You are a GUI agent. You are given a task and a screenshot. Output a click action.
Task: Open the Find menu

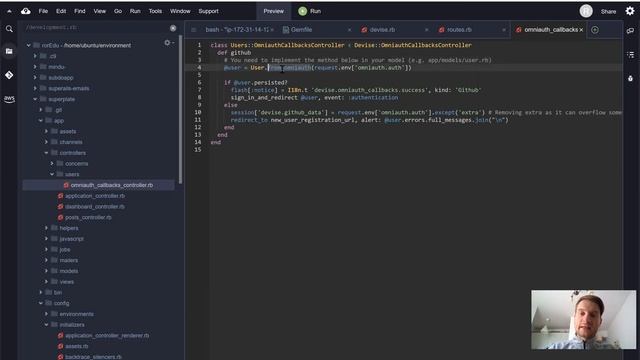tap(80, 11)
